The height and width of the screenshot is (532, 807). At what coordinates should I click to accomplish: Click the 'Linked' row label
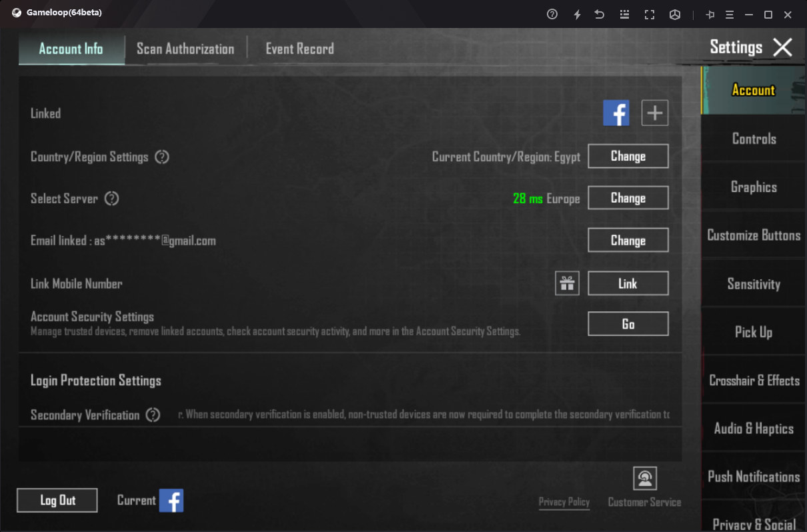(46, 113)
